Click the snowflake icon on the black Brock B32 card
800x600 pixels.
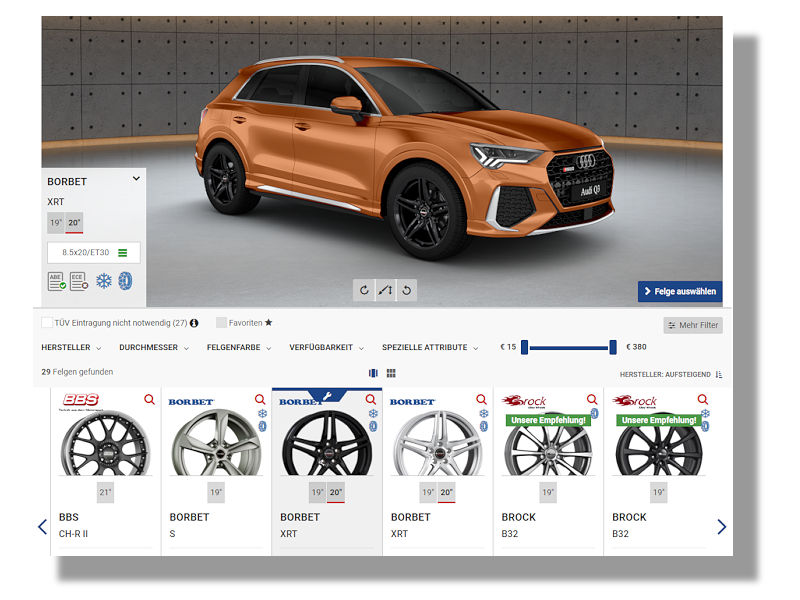pyautogui.click(x=705, y=413)
